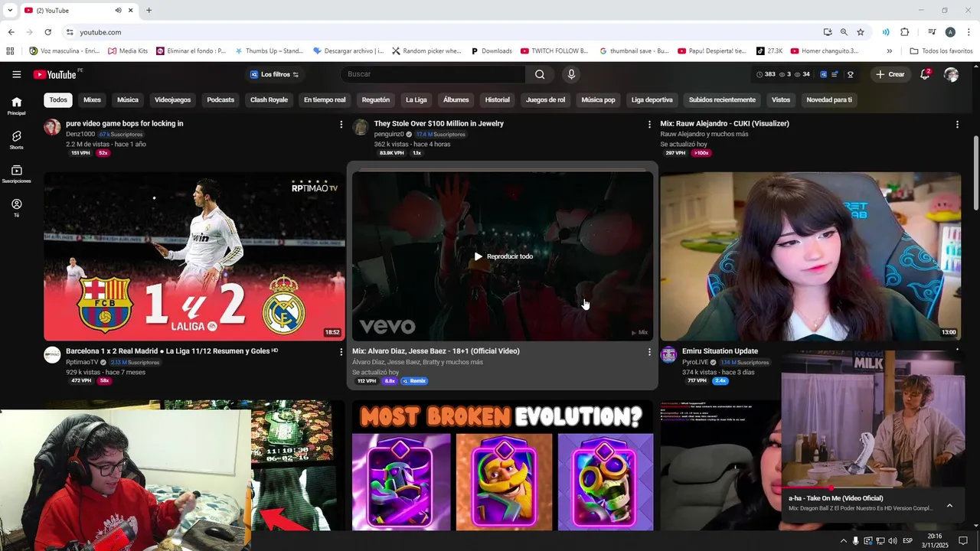980x551 pixels.
Task: Open options for They Stole Over $100 Million
Action: (x=649, y=124)
